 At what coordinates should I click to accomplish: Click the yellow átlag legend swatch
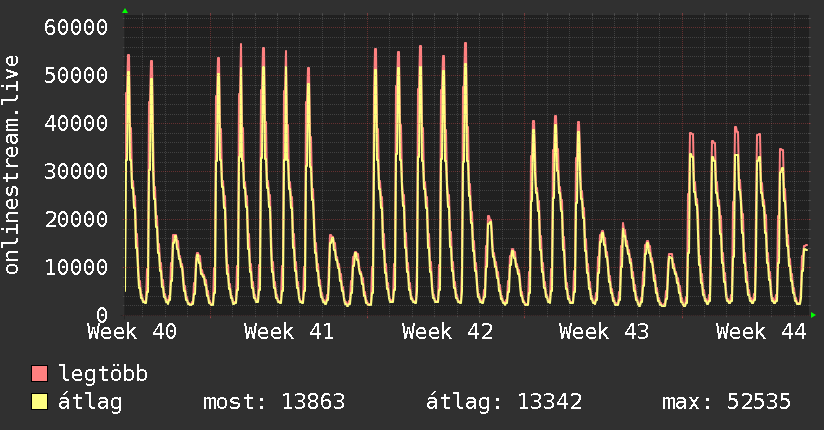pos(39,402)
